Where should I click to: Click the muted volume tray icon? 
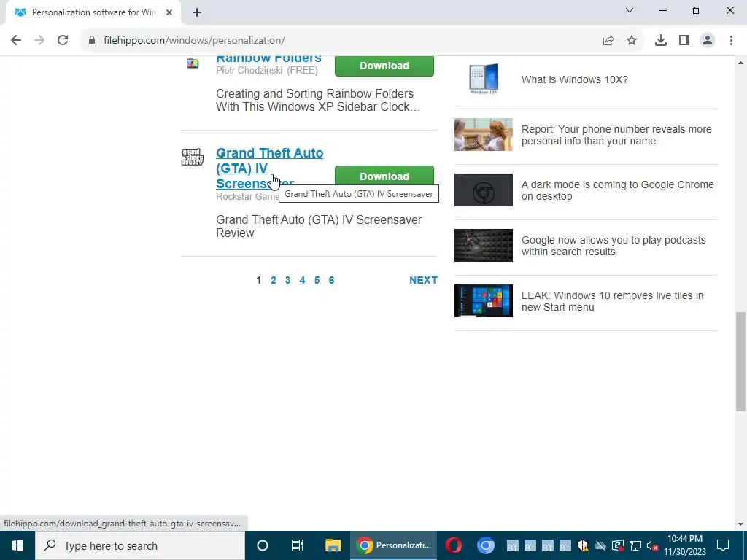pos(652,545)
